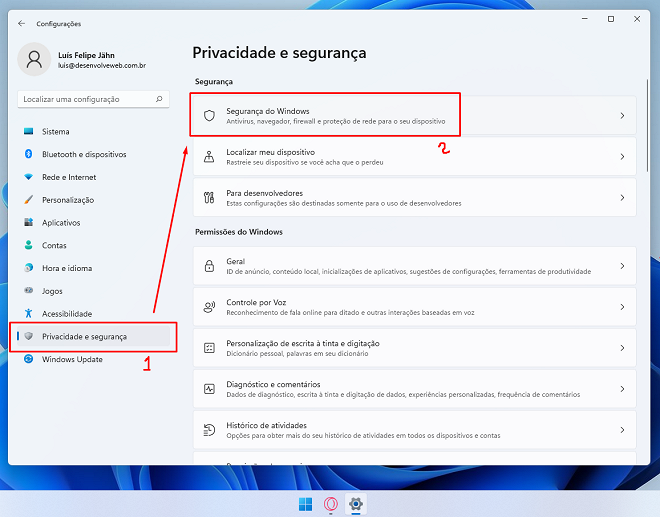Open Diagnóstico e comentários
The image size is (660, 517).
(x=414, y=389)
